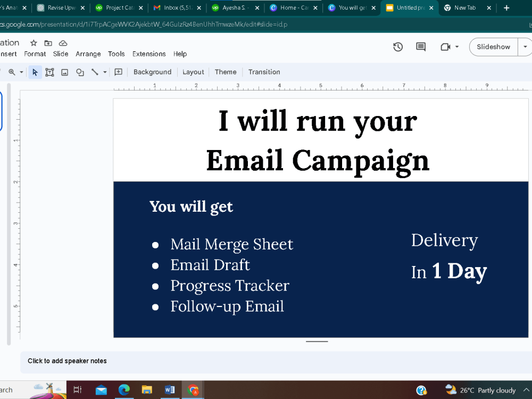
Task: Expand the zoom tool dropdown arrow
Action: coord(21,72)
